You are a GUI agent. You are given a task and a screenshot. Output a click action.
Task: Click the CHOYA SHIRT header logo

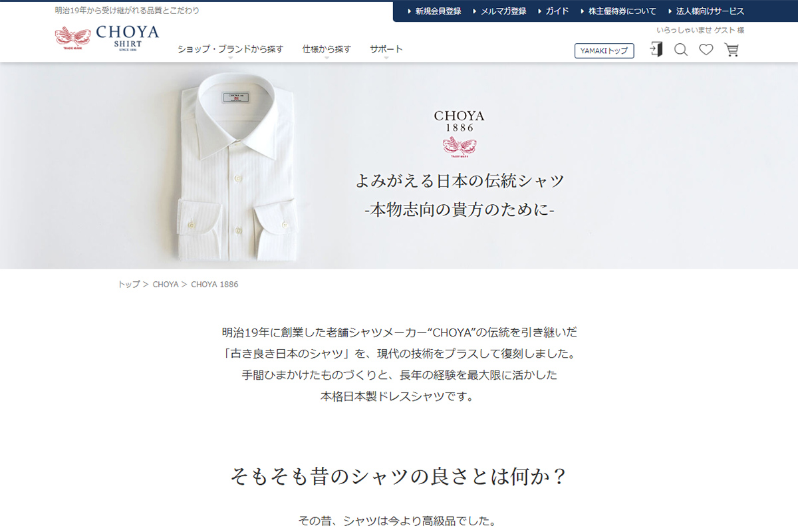(x=107, y=38)
